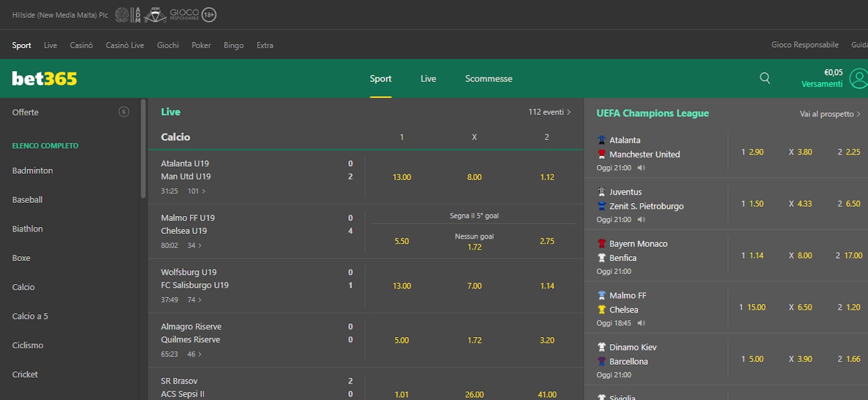The image size is (868, 400).
Task: Expand 101 markets for Atalanta U19 match
Action: point(196,191)
